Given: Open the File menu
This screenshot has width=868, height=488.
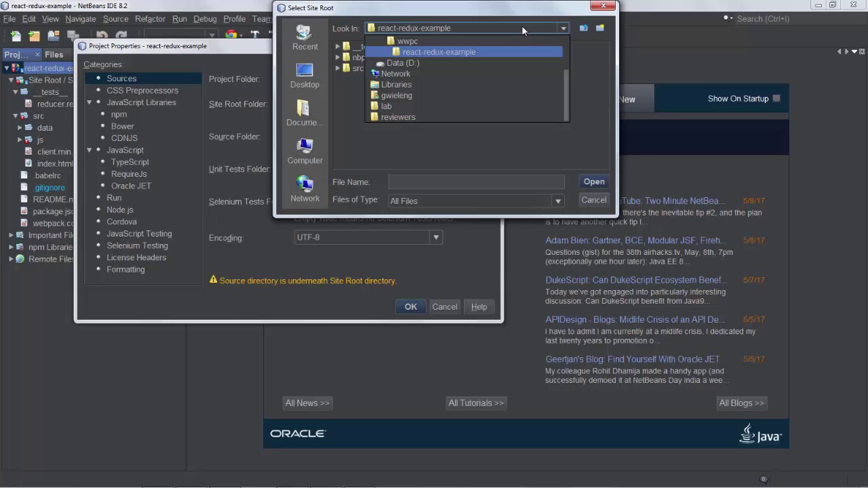Looking at the screenshot, I should coord(9,19).
